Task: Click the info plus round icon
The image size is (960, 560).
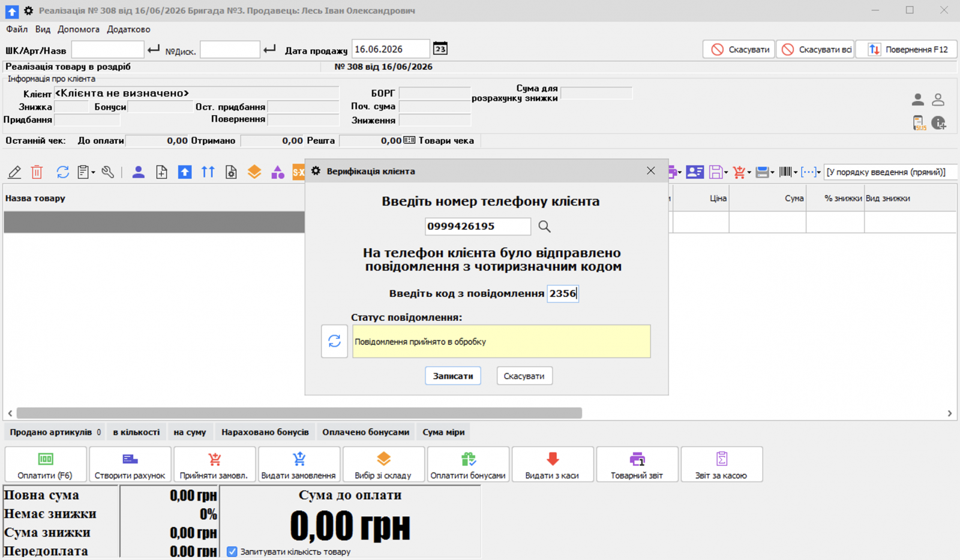Action: 939,123
